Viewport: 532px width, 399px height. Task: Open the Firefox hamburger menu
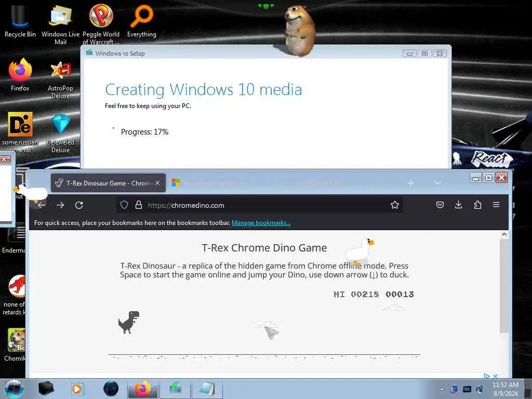point(496,205)
